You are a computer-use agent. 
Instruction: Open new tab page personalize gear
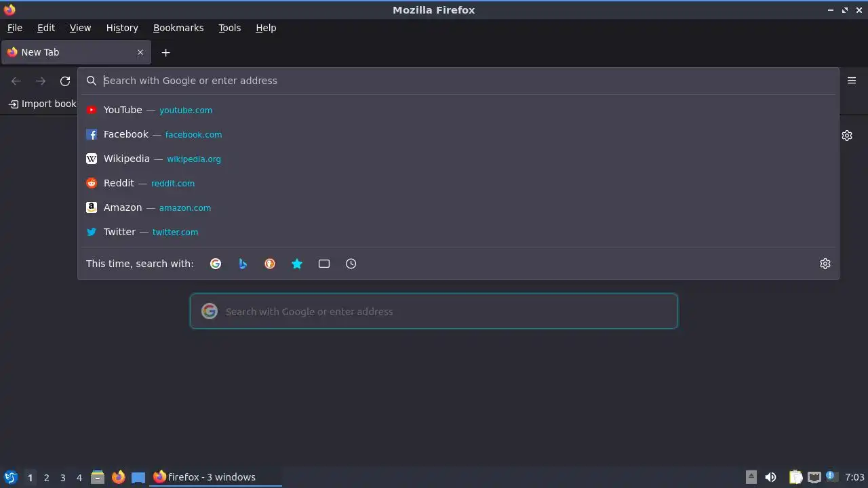point(847,136)
